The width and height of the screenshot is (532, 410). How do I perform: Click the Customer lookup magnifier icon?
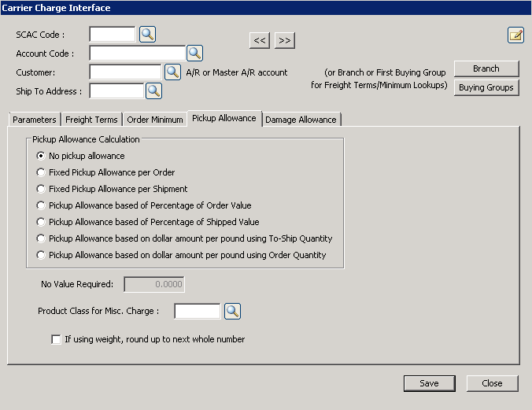click(x=172, y=72)
